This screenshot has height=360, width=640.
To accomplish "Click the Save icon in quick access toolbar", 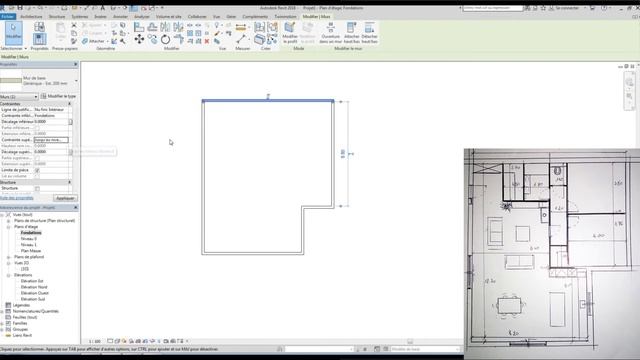I will click(x=20, y=8).
